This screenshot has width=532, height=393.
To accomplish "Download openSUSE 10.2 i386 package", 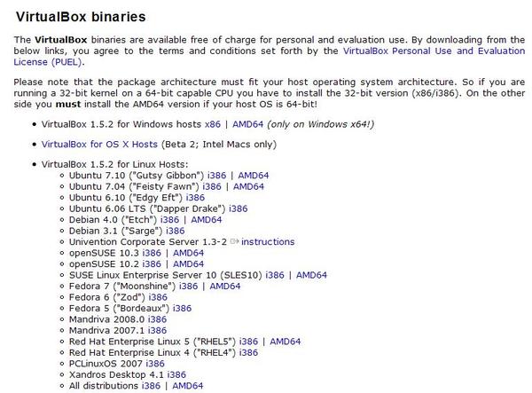I will (x=152, y=264).
